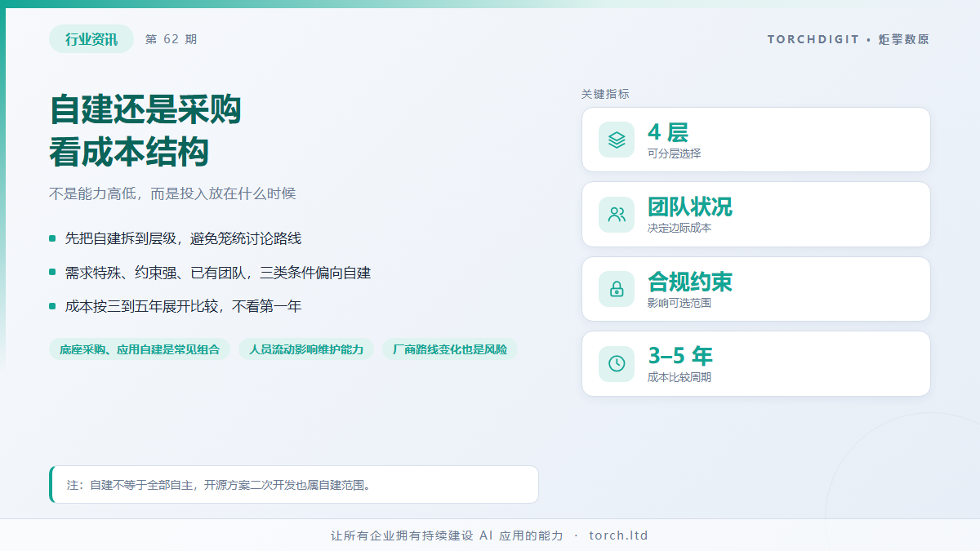Click the bullet starting 需求特殊、约束强
Screen dimensions: 980x551
[x=218, y=273]
